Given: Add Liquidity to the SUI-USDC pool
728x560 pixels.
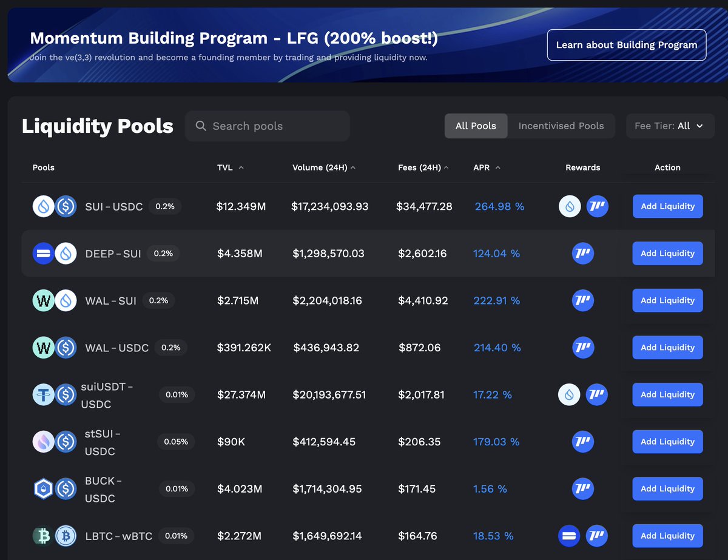Looking at the screenshot, I should (x=667, y=206).
